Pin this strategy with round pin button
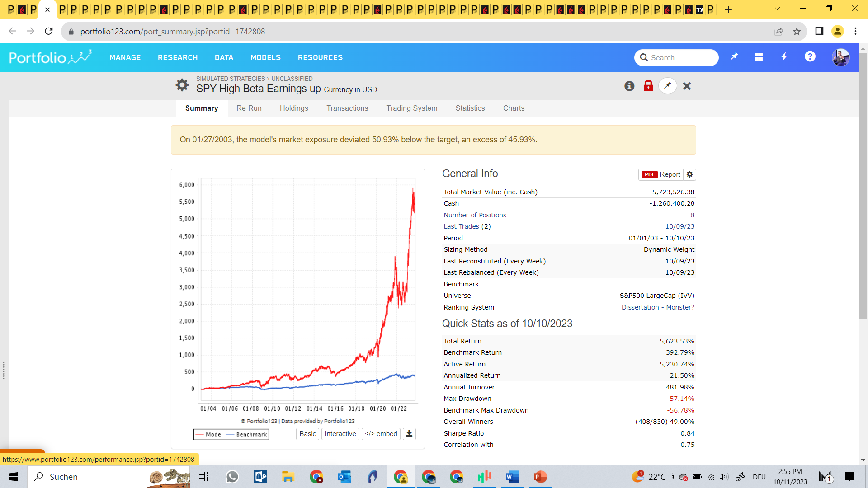This screenshot has width=868, height=488. click(668, 86)
